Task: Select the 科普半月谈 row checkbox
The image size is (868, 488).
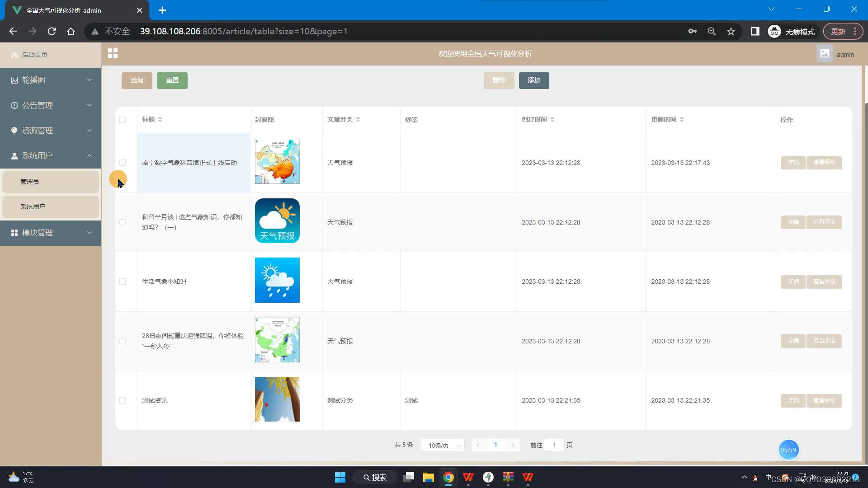Action: (x=123, y=222)
